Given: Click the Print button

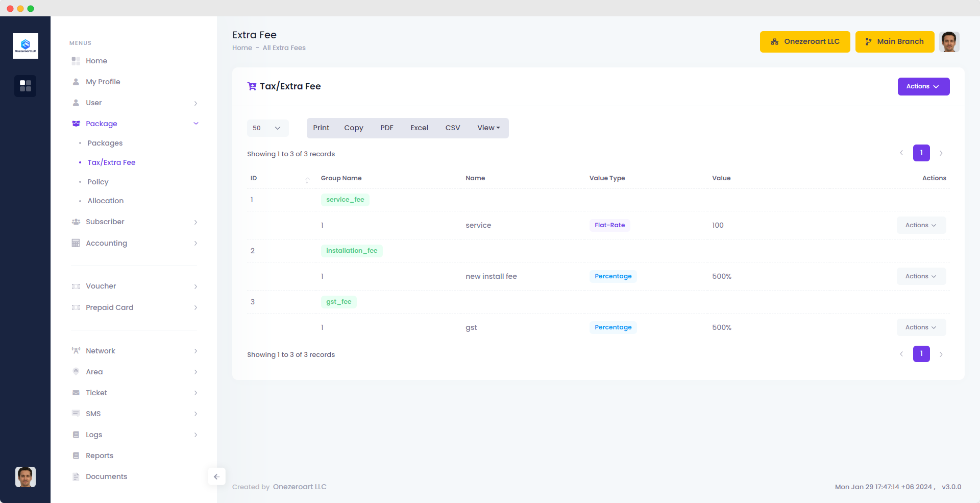Looking at the screenshot, I should click(321, 128).
